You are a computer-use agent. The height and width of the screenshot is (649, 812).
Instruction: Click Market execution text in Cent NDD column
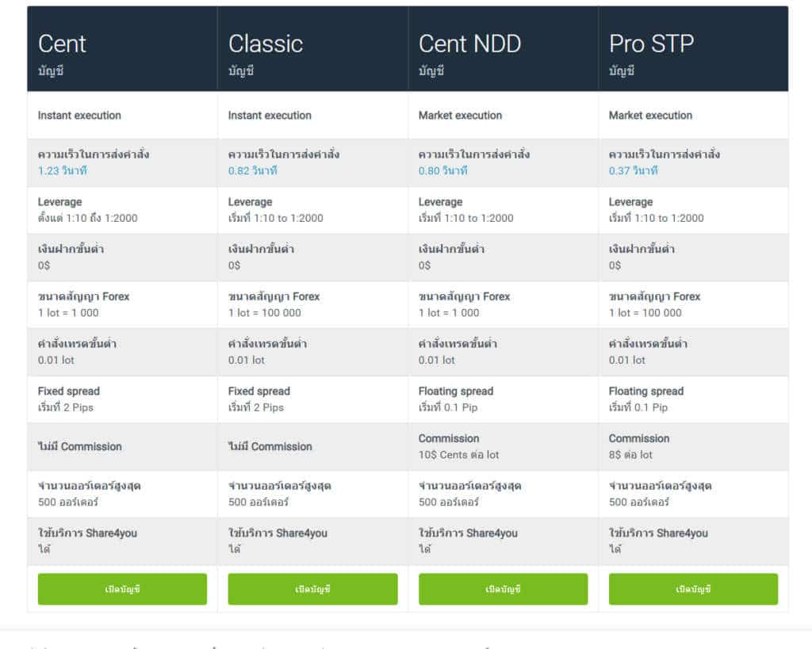461,116
